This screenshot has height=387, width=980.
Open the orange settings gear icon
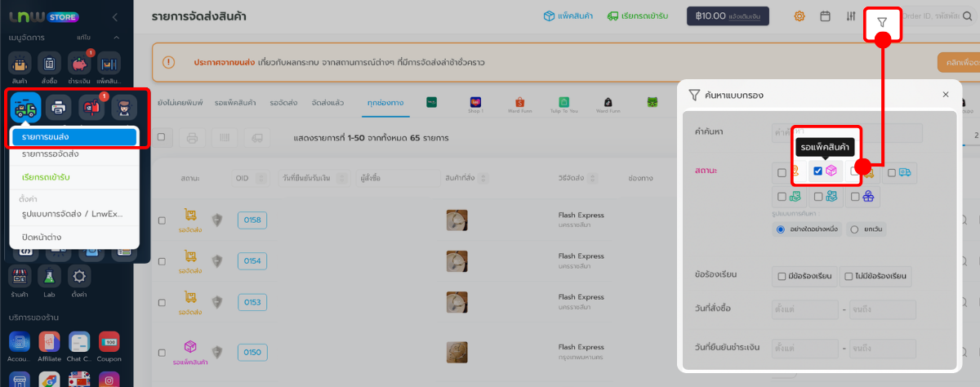tap(800, 16)
